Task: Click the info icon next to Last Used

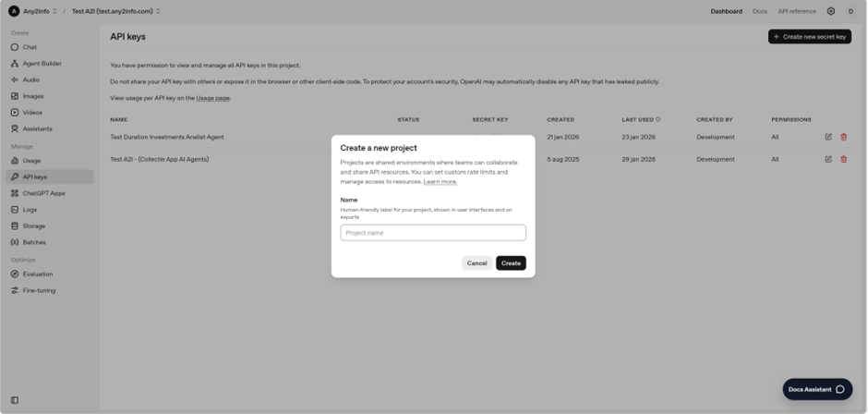Action: 657,119
